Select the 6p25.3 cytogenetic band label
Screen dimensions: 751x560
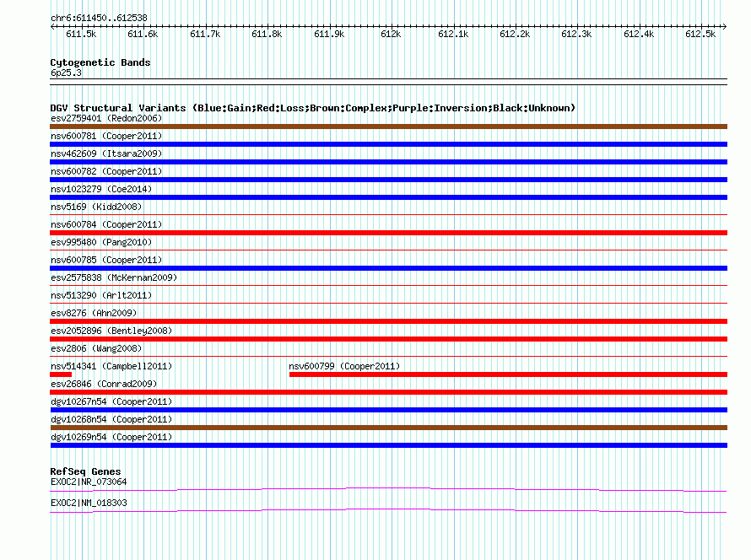(66, 73)
